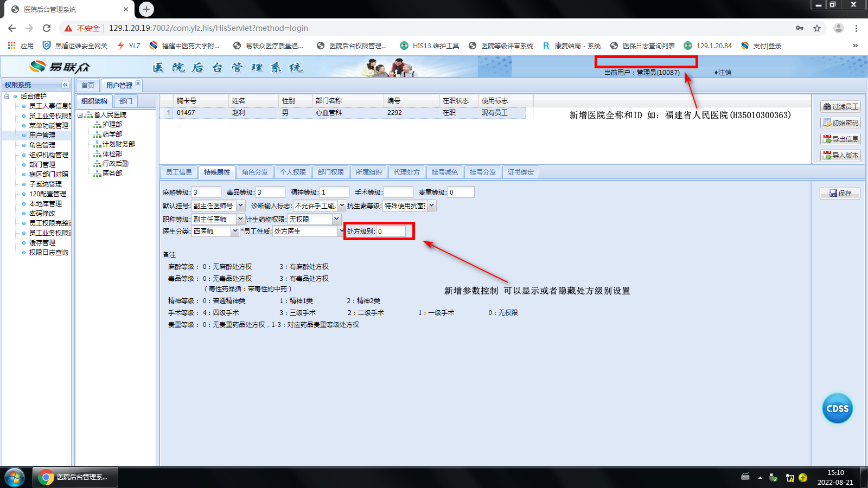Screen dimensions: 868x488
Task: Open the 部门权限 tab
Action: pos(331,172)
